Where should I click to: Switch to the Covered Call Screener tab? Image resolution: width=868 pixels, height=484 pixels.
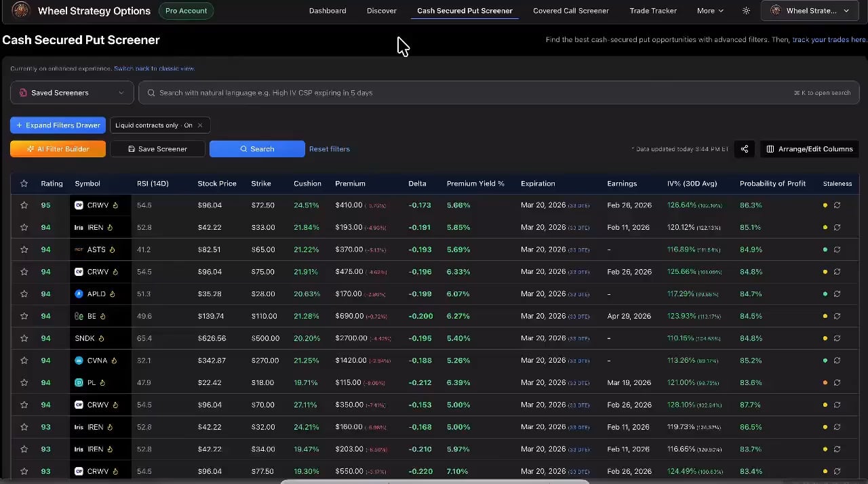click(571, 11)
